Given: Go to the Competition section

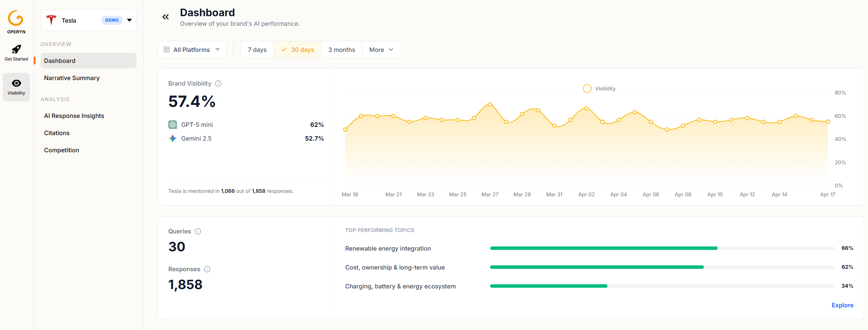Looking at the screenshot, I should coord(61,150).
